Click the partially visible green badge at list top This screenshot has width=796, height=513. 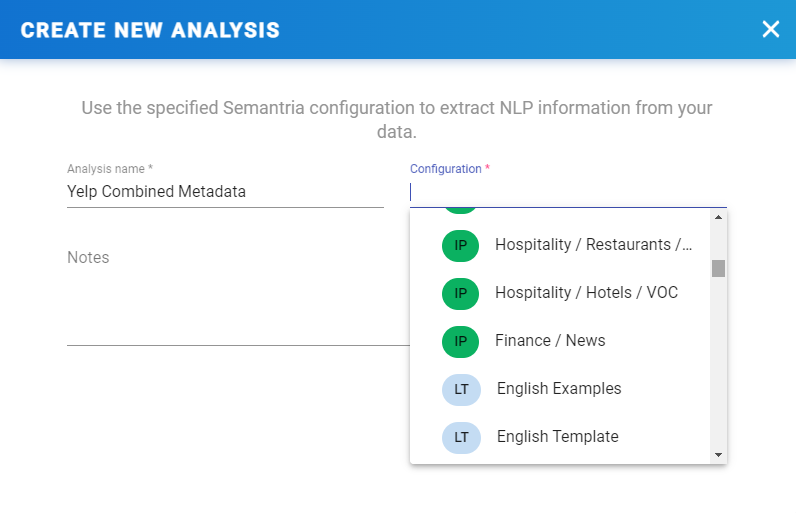461,211
